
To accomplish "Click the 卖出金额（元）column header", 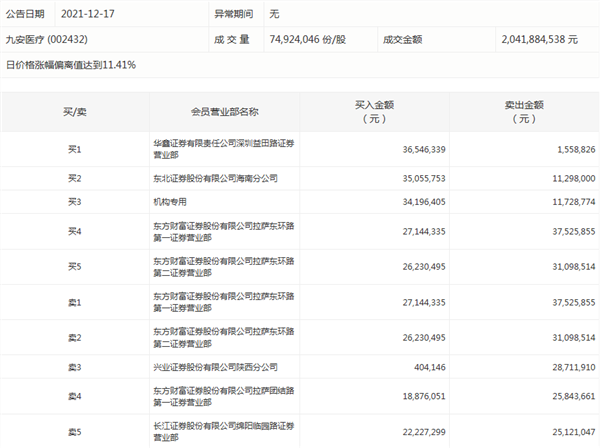I will click(x=524, y=112).
